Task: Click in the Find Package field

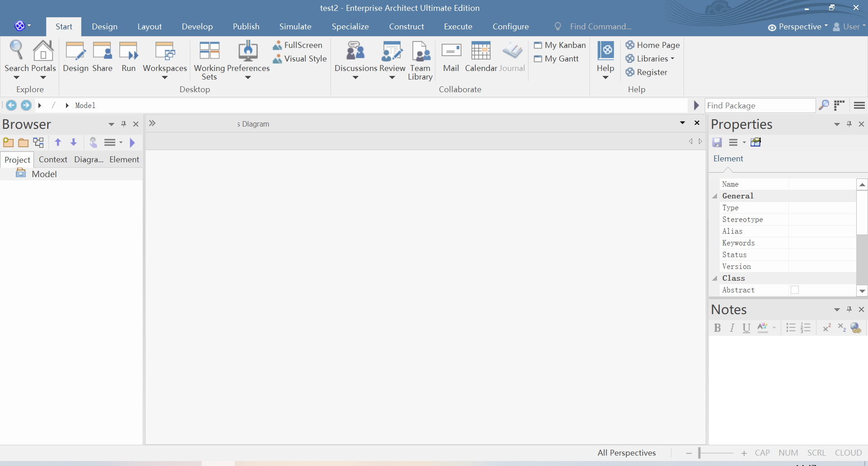Action: pos(760,105)
